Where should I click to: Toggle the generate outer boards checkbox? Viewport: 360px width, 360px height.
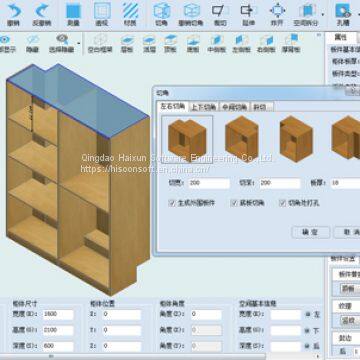tap(172, 203)
